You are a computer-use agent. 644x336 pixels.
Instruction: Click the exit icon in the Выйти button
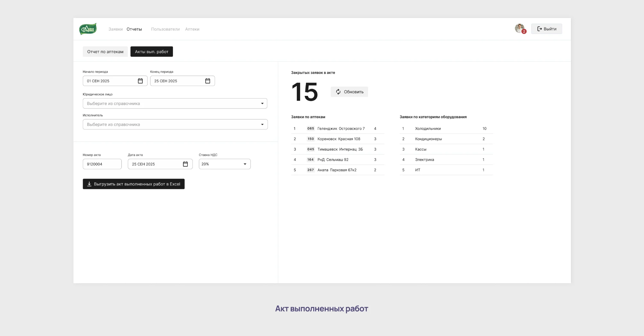click(x=539, y=29)
